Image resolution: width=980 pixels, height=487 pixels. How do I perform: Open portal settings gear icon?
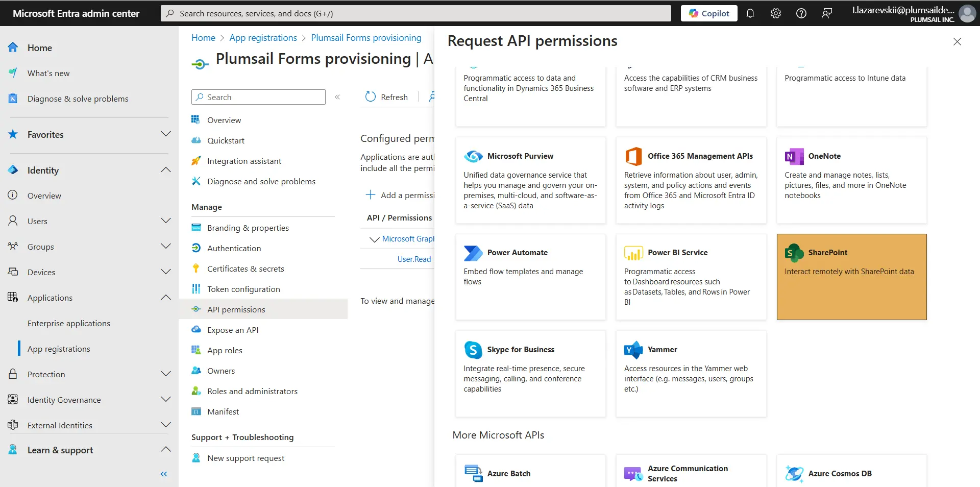(775, 13)
